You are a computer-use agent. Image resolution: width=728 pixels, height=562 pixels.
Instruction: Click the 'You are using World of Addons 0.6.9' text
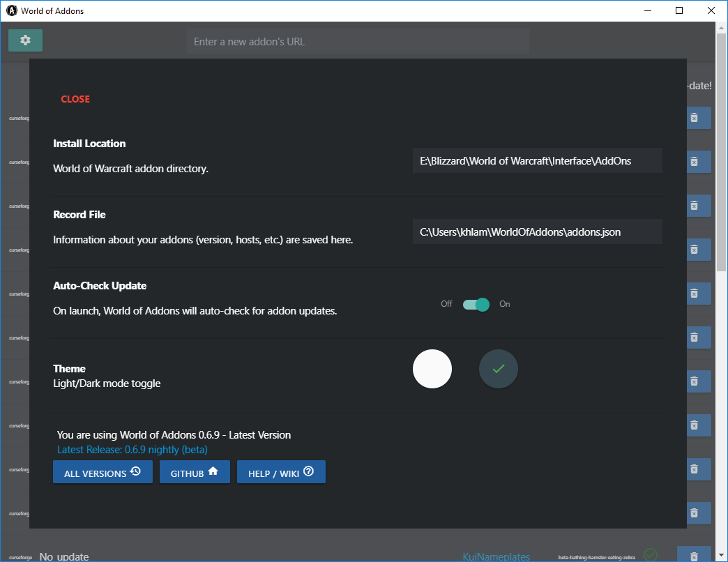pos(174,435)
